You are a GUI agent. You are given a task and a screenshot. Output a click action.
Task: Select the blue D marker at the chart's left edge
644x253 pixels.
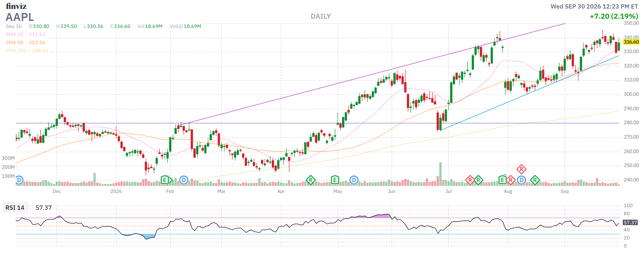coord(19,180)
